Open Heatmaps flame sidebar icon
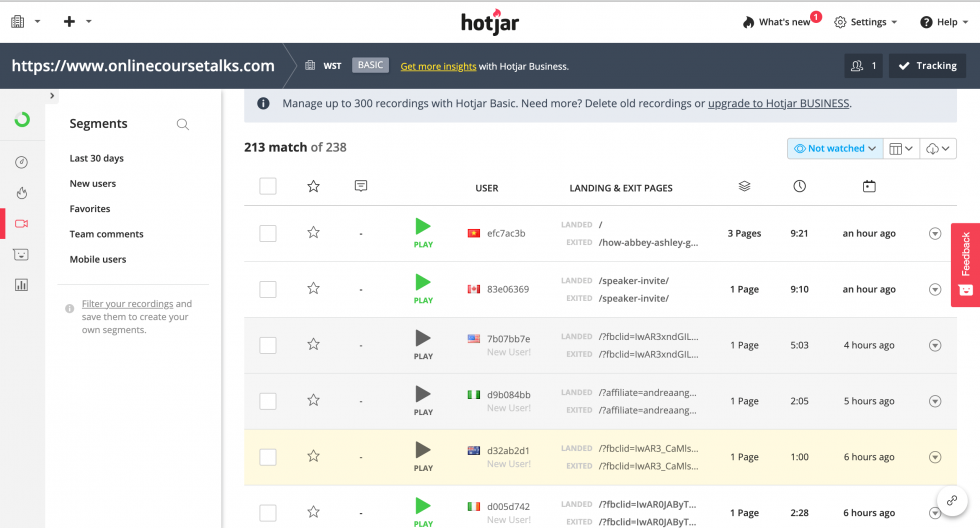Image resolution: width=980 pixels, height=528 pixels. pos(21,193)
